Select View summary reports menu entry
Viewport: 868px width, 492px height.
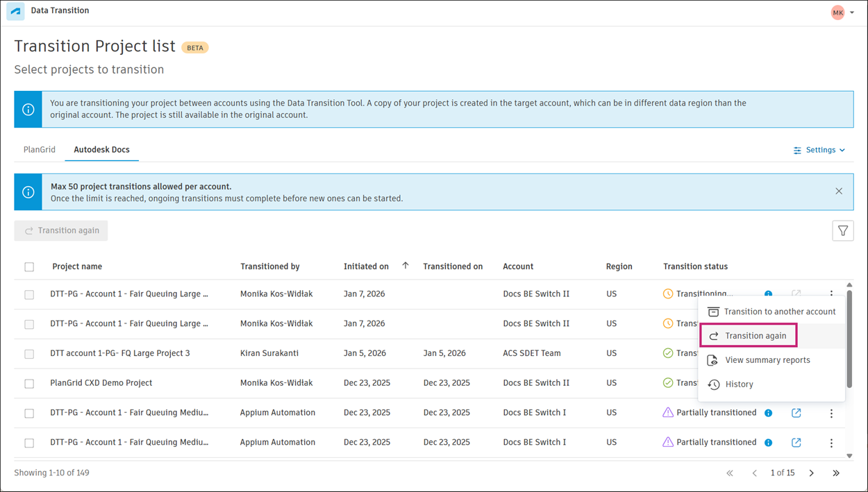[767, 360]
